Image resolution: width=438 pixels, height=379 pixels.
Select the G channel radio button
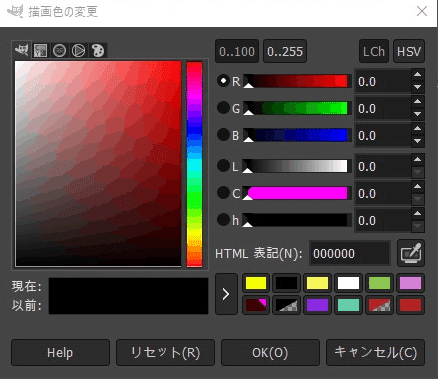pyautogui.click(x=223, y=108)
